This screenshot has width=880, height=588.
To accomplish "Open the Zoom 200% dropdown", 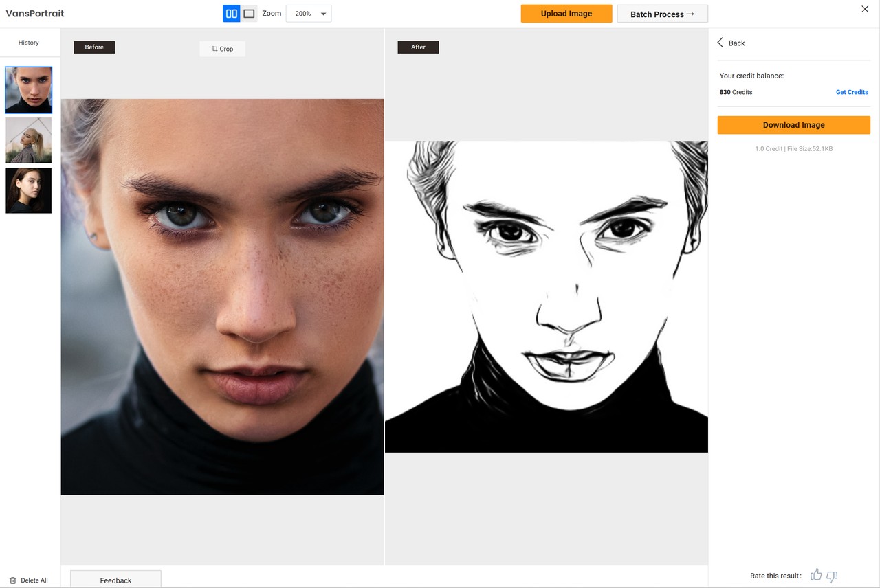I will tap(309, 14).
